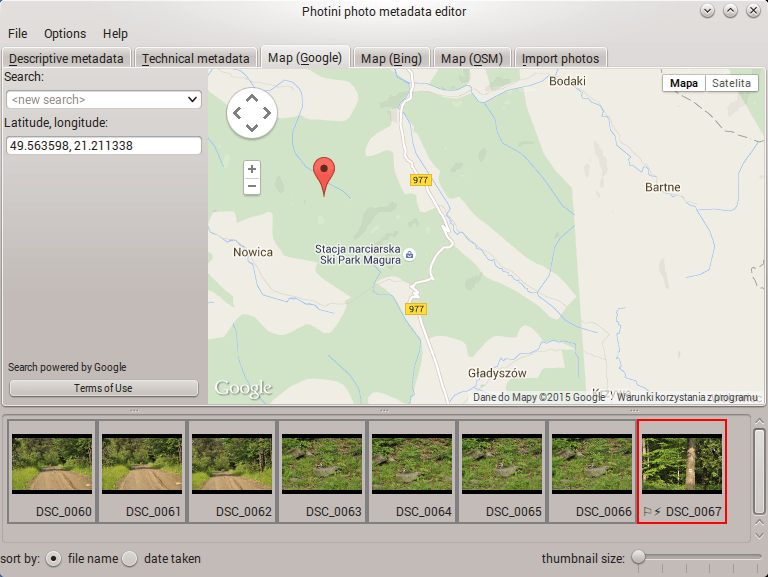Select the DSC_0066 thumbnail
The width and height of the screenshot is (768, 577).
point(592,472)
